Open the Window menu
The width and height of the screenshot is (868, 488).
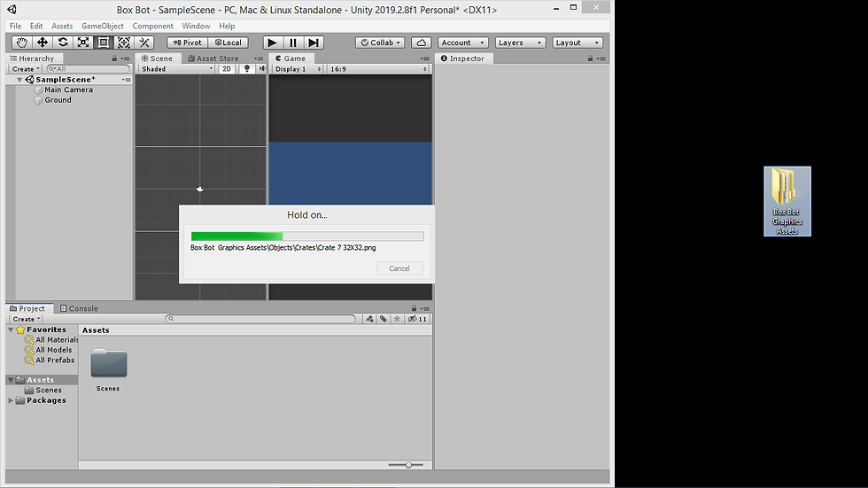(196, 26)
